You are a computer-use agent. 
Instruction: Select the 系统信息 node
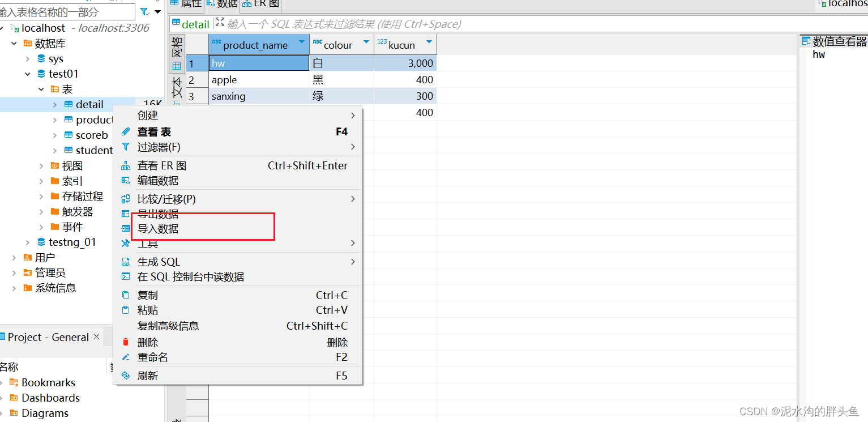[55, 288]
